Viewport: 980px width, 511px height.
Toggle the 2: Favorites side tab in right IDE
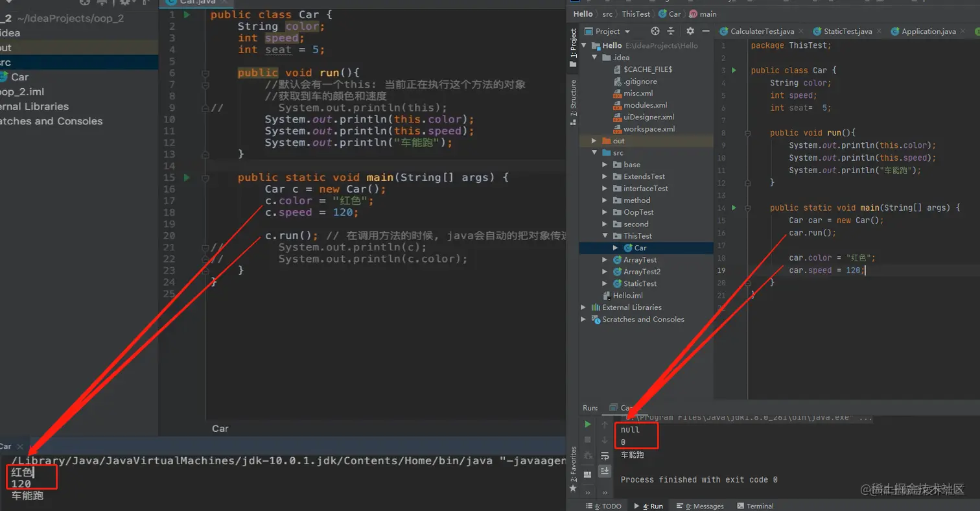pos(573,463)
